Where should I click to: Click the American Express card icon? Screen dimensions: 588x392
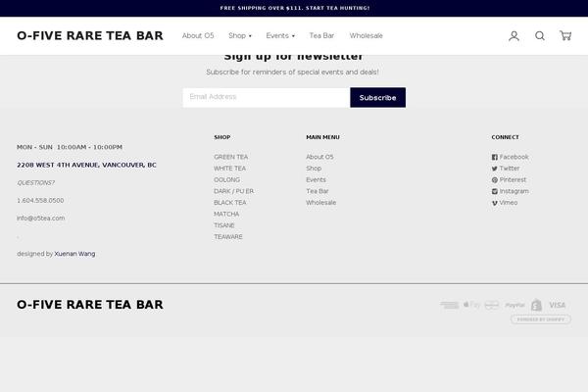[x=450, y=305]
